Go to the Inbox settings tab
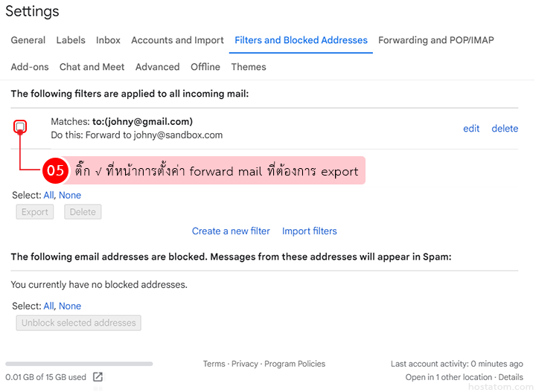536x392 pixels. coord(109,40)
